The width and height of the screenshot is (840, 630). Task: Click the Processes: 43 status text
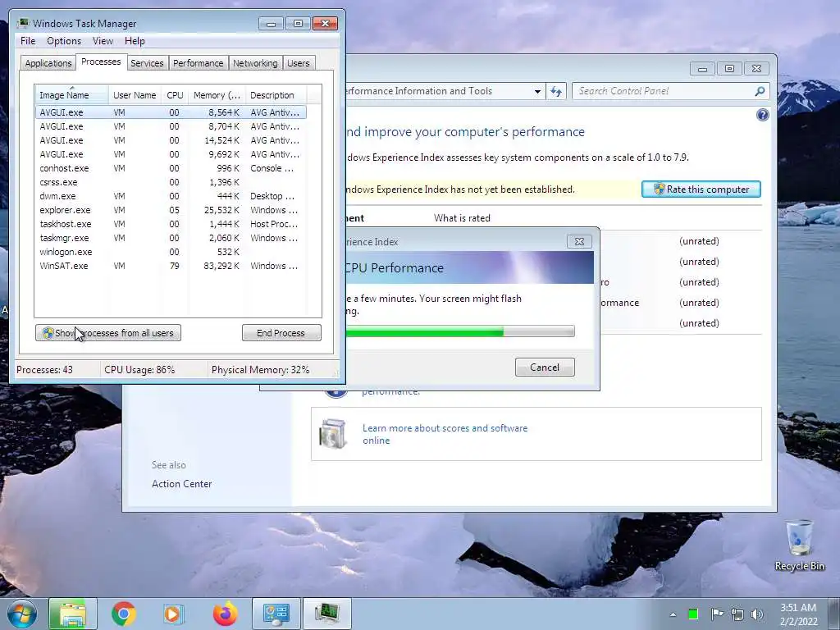44,370
